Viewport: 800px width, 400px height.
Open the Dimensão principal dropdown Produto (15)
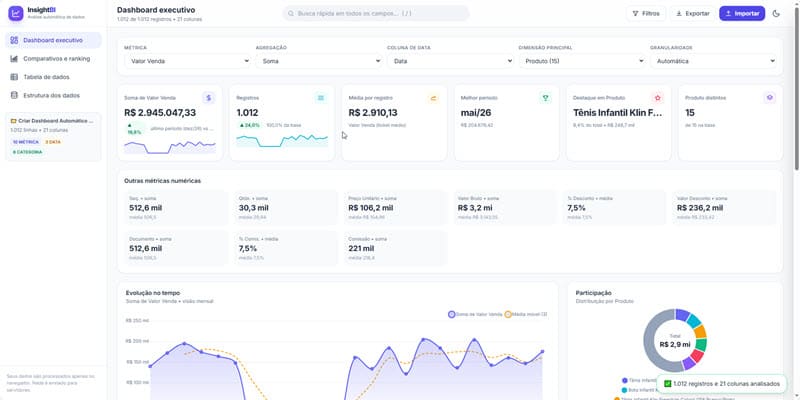(x=582, y=61)
